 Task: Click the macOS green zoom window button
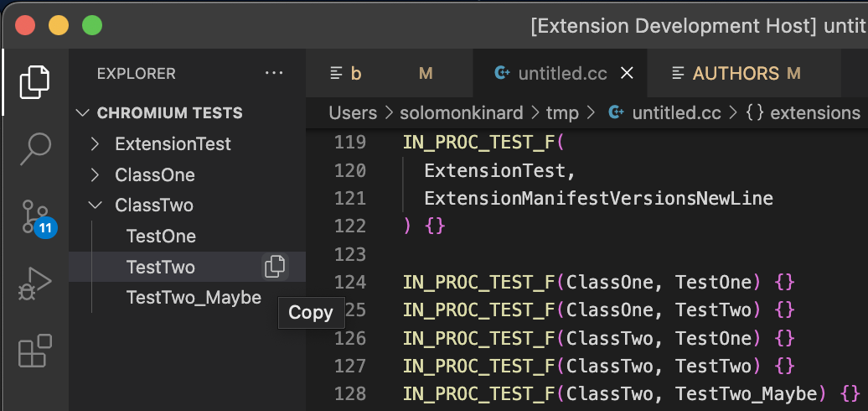(92, 25)
